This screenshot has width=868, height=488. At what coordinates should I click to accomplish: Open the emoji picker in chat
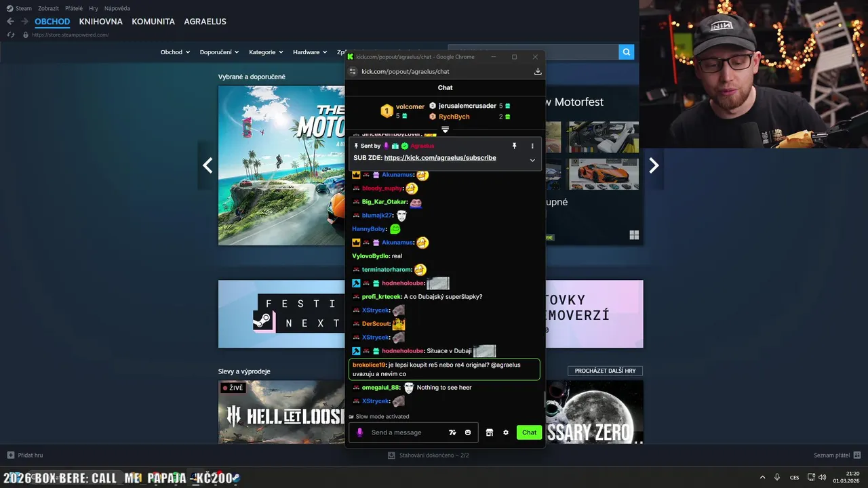[468, 432]
